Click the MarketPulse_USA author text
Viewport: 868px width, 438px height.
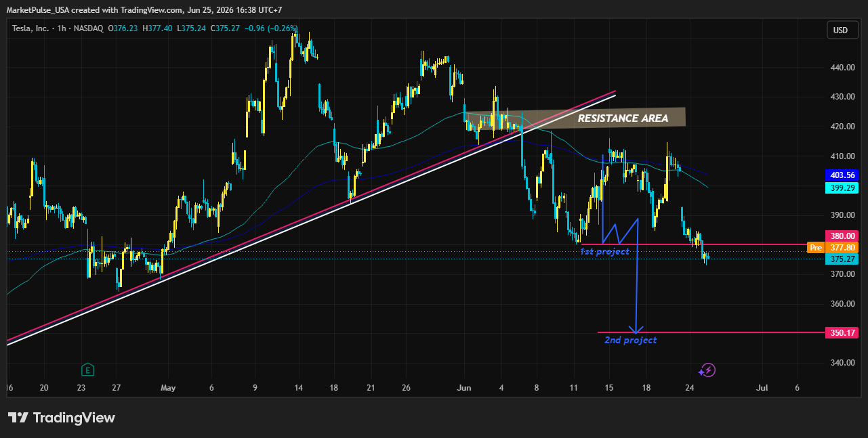[37, 10]
